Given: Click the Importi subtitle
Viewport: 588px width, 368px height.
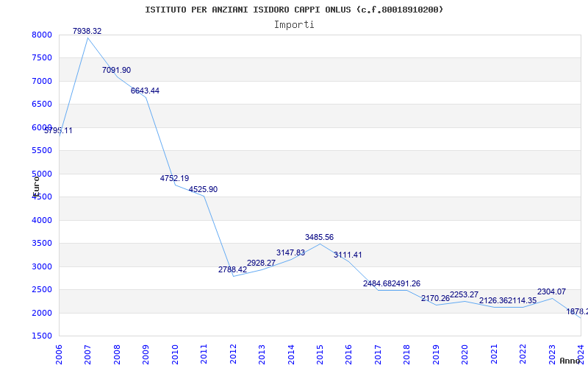Looking at the screenshot, I should pos(294,25).
